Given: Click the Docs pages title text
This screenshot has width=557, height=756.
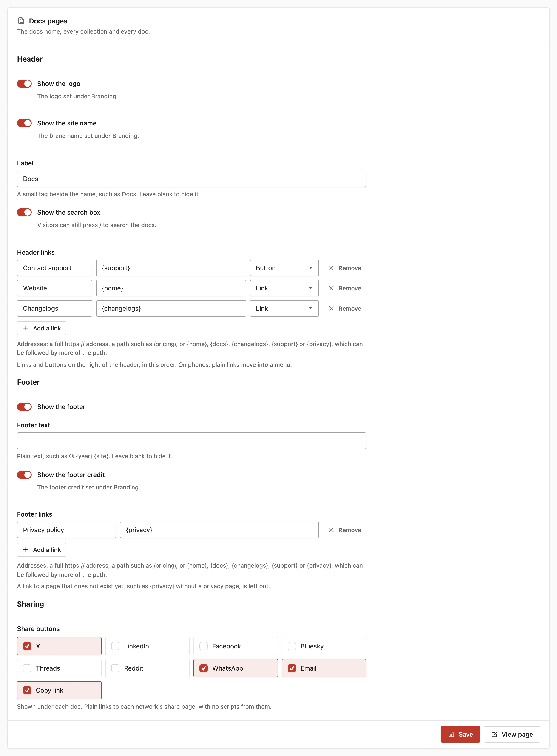Looking at the screenshot, I should pos(48,21).
